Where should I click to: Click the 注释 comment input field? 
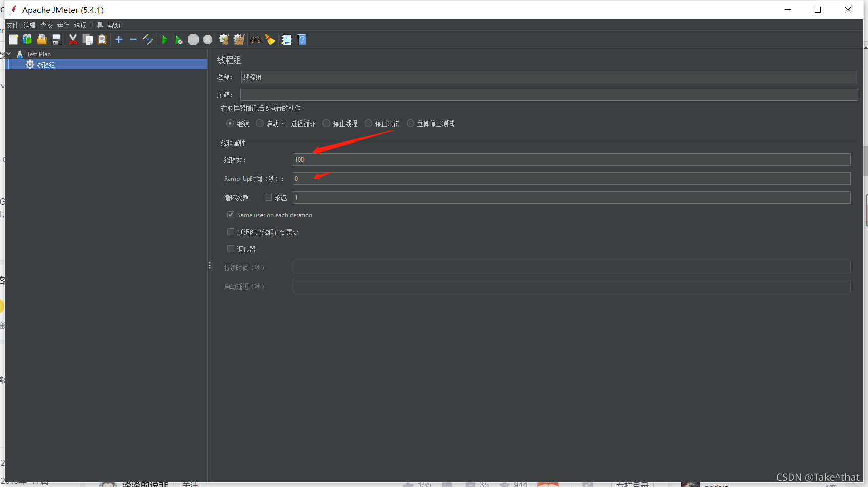pyautogui.click(x=549, y=95)
